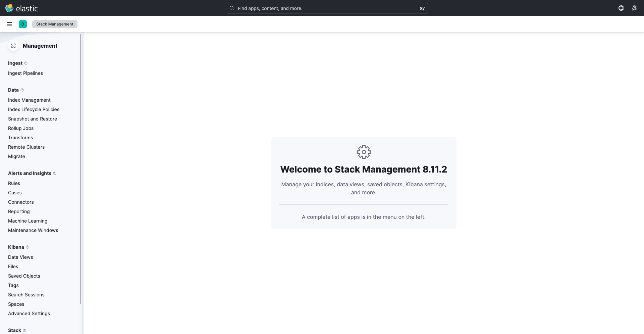This screenshot has height=334, width=644.
Task: Open Advanced Settings
Action: click(29, 314)
